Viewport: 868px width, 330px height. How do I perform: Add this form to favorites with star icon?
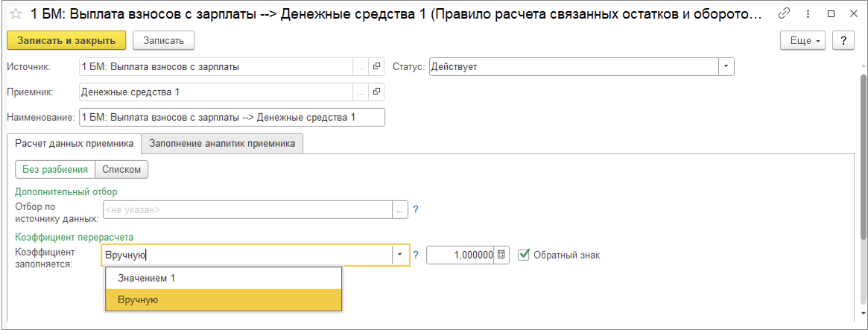(x=15, y=14)
